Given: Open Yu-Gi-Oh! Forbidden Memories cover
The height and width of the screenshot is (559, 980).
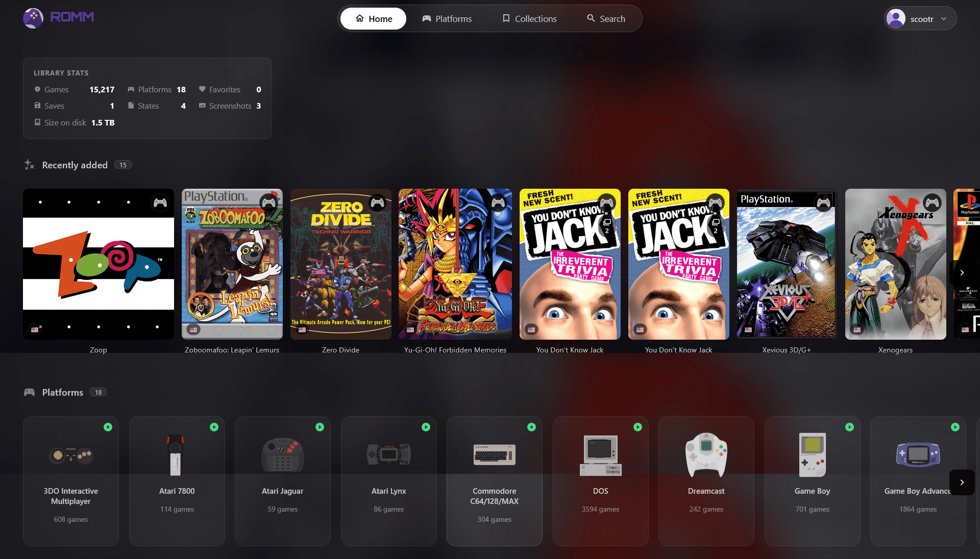Looking at the screenshot, I should pos(455,264).
